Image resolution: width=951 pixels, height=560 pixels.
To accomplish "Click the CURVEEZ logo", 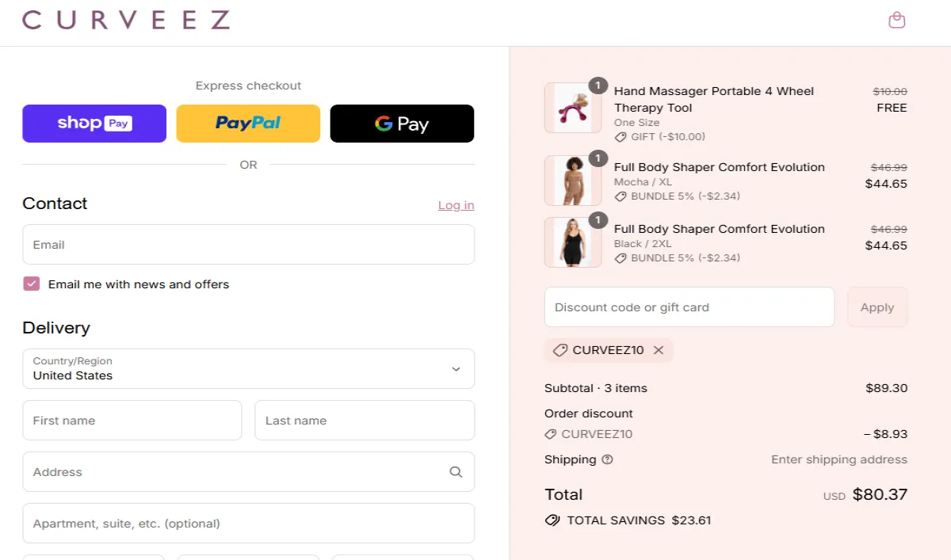I will pos(127,21).
